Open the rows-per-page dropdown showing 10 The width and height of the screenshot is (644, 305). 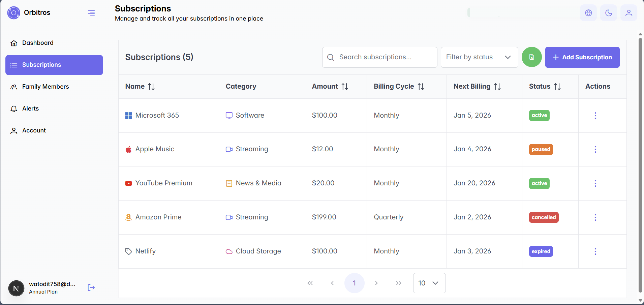tap(428, 283)
